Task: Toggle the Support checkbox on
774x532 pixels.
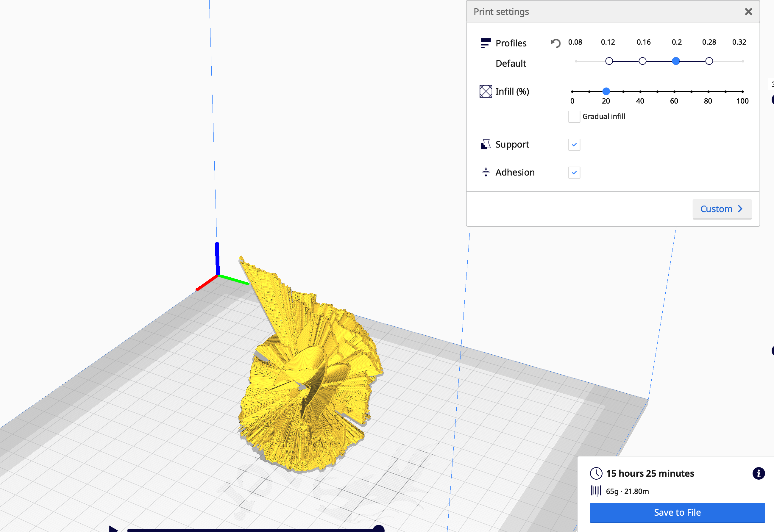Action: point(574,145)
